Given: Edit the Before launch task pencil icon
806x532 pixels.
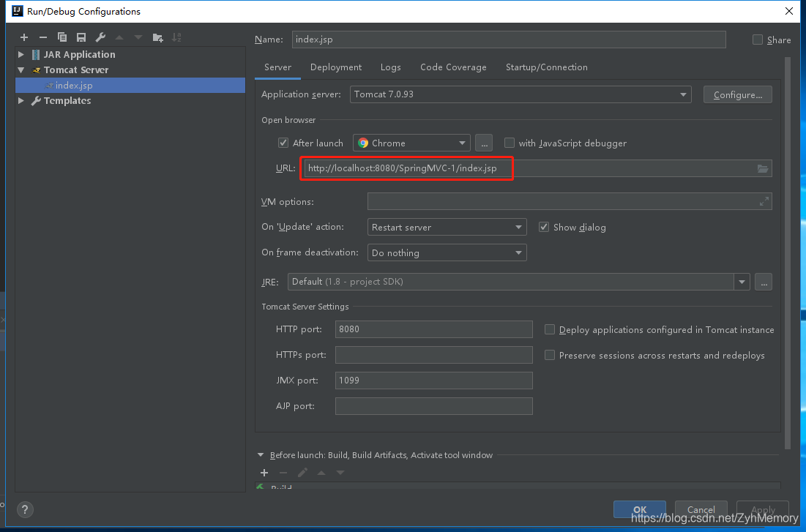Looking at the screenshot, I should pyautogui.click(x=302, y=473).
